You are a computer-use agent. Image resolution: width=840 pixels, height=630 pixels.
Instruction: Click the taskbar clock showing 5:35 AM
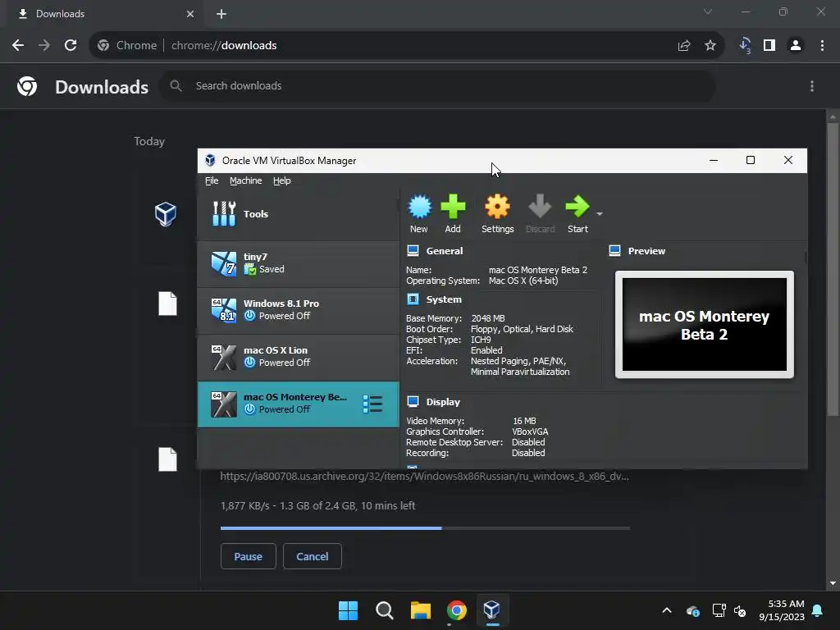click(782, 610)
